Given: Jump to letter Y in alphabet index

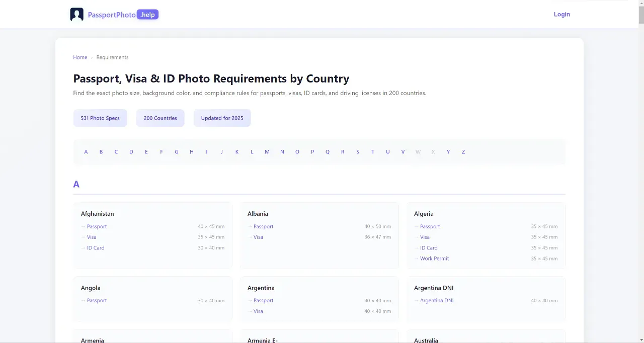Looking at the screenshot, I should point(448,152).
